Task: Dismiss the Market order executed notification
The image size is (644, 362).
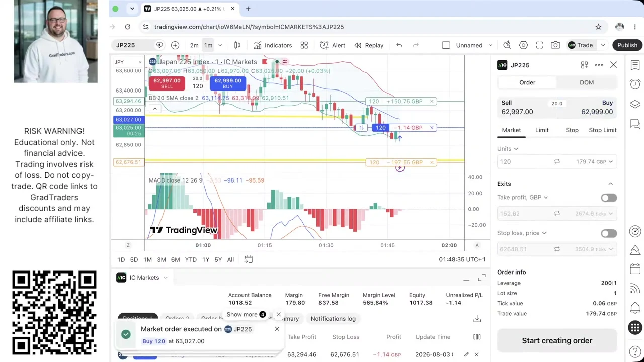Action: [277, 329]
